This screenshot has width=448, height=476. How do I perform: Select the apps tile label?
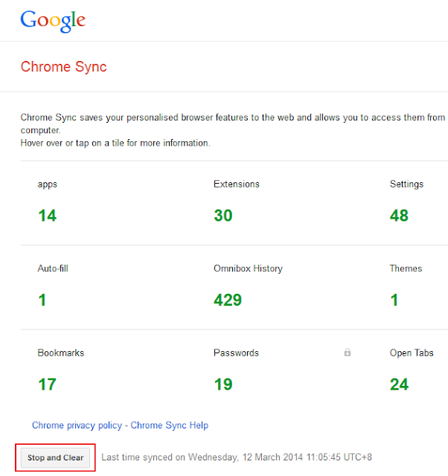pos(48,184)
